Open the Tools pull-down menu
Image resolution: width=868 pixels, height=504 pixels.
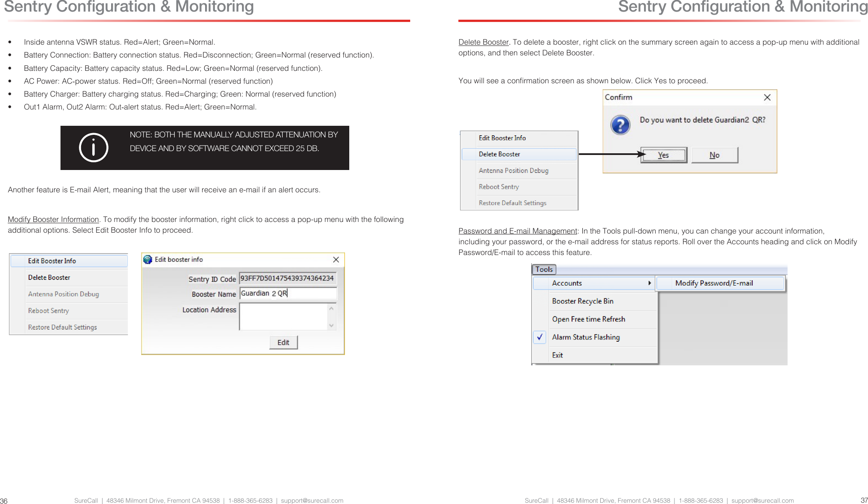544,269
